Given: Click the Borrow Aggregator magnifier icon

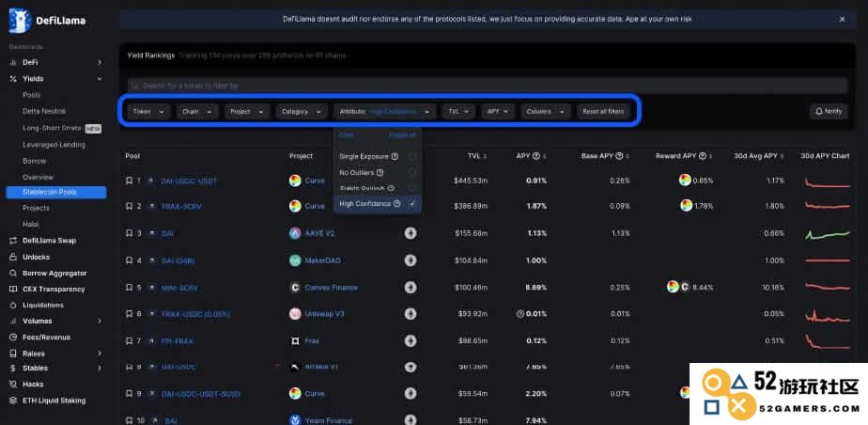Looking at the screenshot, I should pos(13,274).
